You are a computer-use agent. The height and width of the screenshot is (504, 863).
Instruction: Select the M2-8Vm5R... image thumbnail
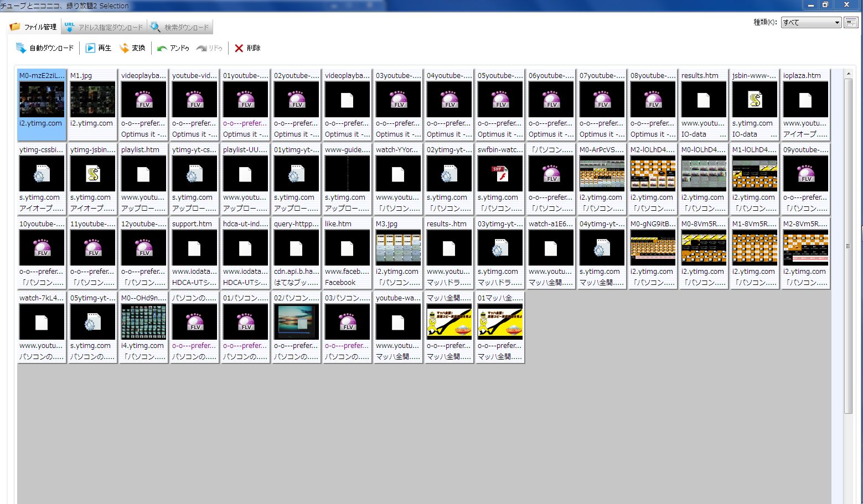point(806,248)
